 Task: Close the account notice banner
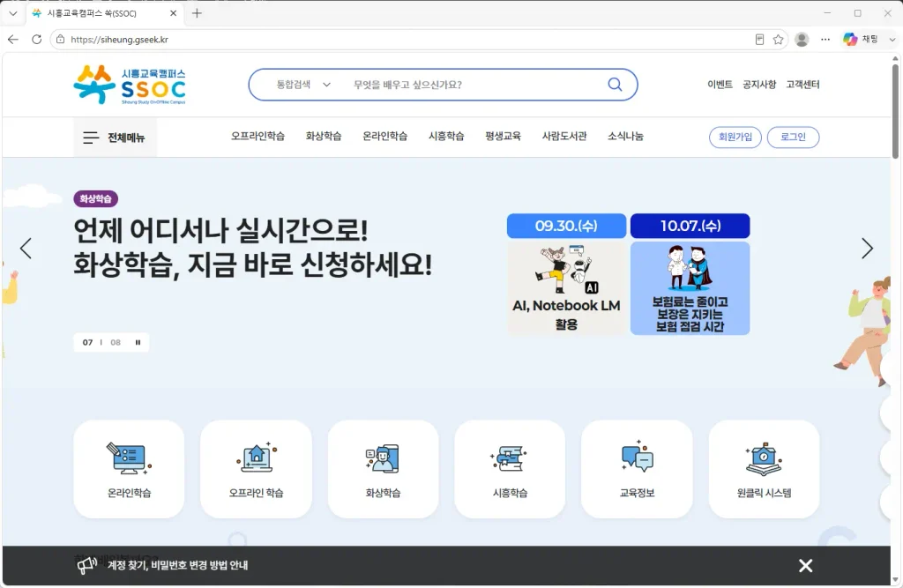805,566
